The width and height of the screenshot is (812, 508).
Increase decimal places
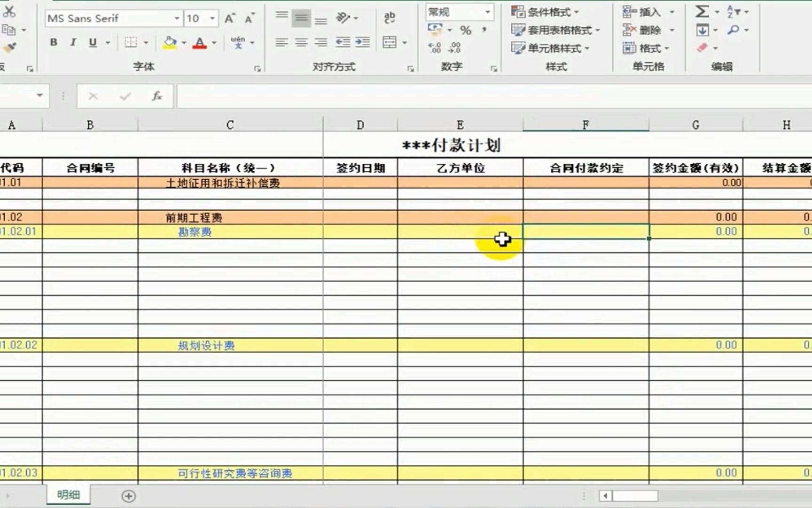tap(435, 48)
